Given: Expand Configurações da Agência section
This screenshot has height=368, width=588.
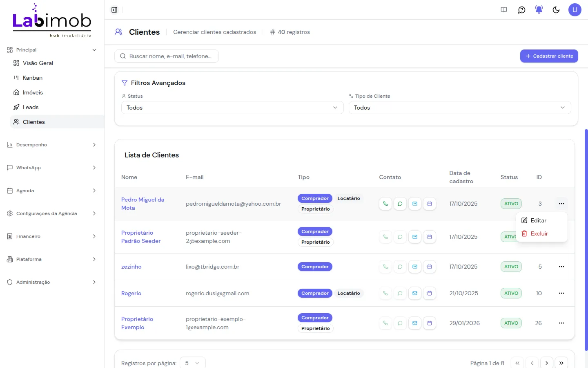Looking at the screenshot, I should (x=52, y=213).
